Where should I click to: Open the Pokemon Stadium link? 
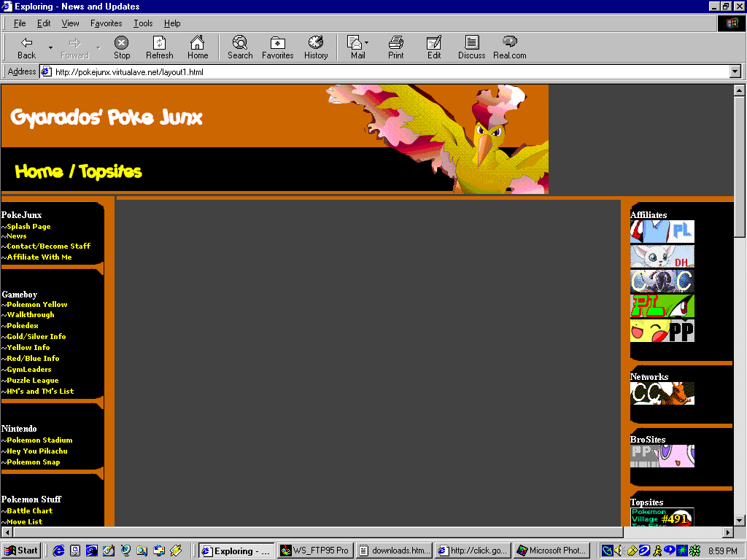tap(39, 440)
